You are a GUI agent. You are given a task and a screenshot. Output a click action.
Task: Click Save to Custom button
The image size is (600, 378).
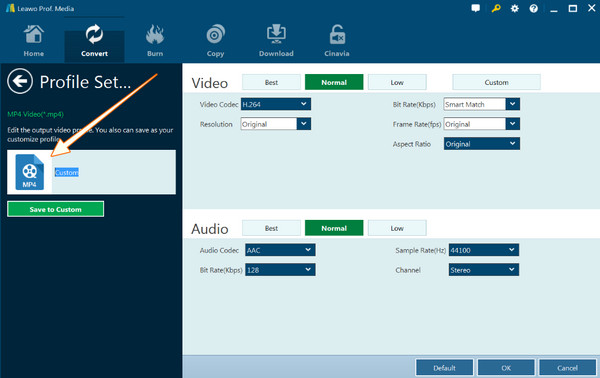pos(55,209)
